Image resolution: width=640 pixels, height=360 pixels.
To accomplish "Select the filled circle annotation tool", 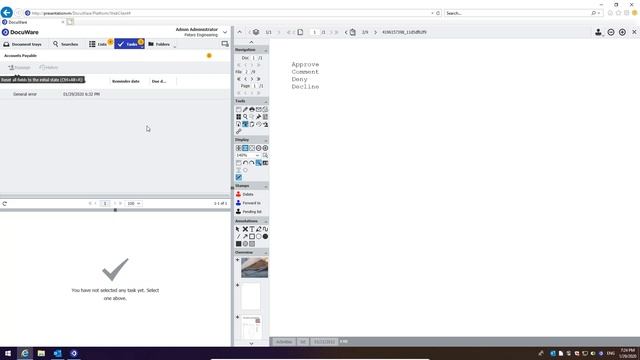I will click(x=265, y=237).
